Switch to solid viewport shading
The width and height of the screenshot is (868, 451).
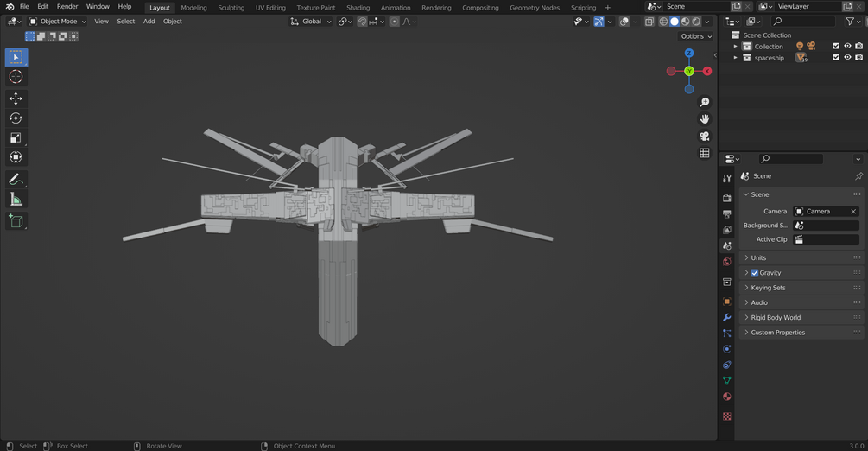(x=675, y=22)
